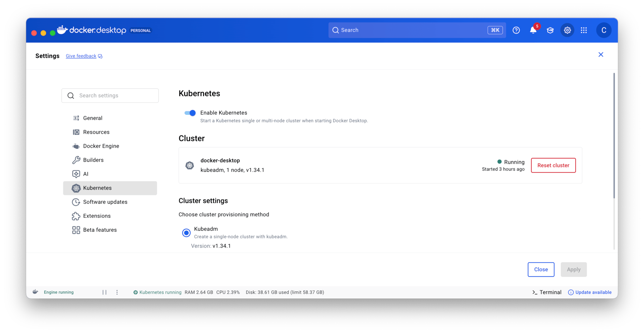Select the Kubeadm provisioning method
Viewport: 644px width, 333px height.
coord(186,232)
